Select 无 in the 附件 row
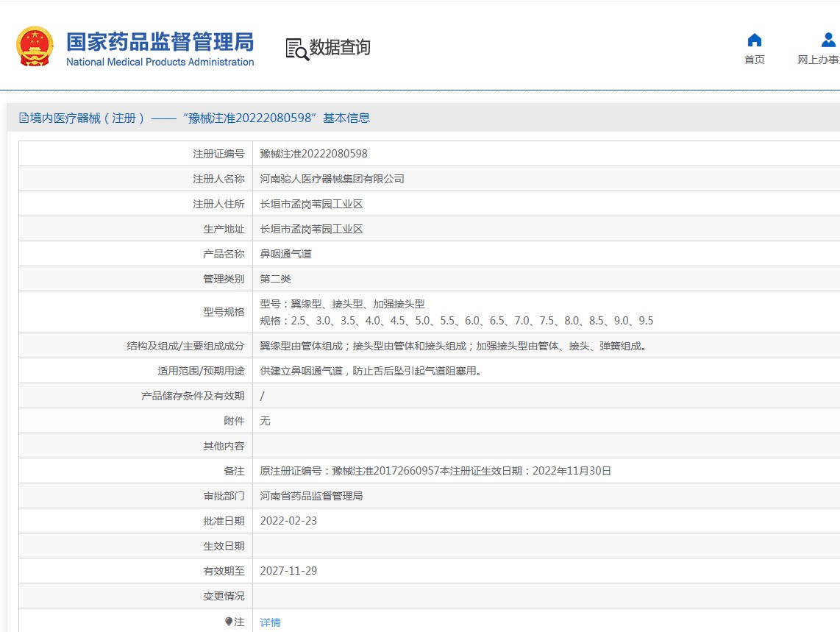The width and height of the screenshot is (840, 632). tap(265, 422)
